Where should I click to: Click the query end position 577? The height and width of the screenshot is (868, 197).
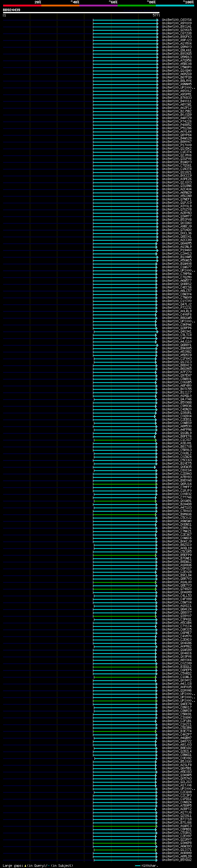coord(155,15)
